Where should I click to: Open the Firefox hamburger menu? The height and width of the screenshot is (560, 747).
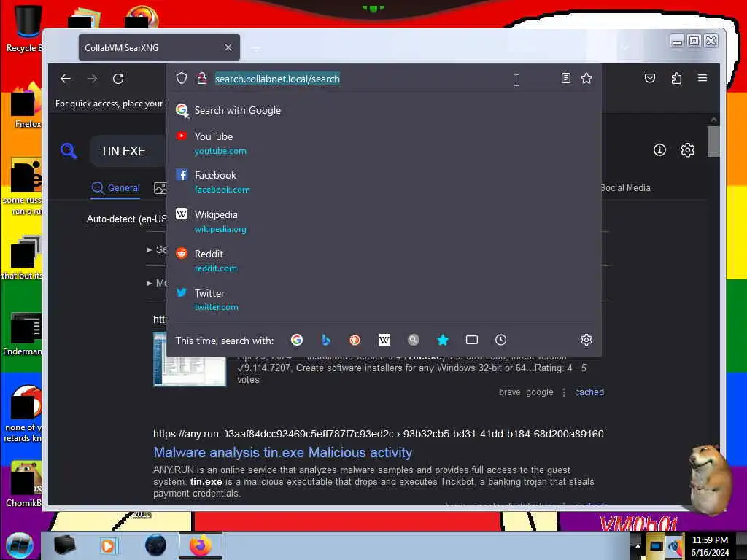click(x=703, y=77)
